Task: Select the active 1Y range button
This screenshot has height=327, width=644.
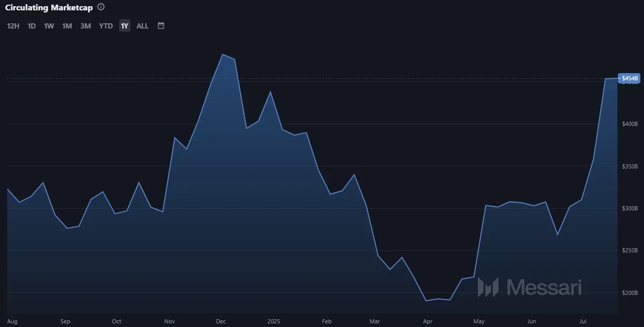Action: [x=124, y=26]
